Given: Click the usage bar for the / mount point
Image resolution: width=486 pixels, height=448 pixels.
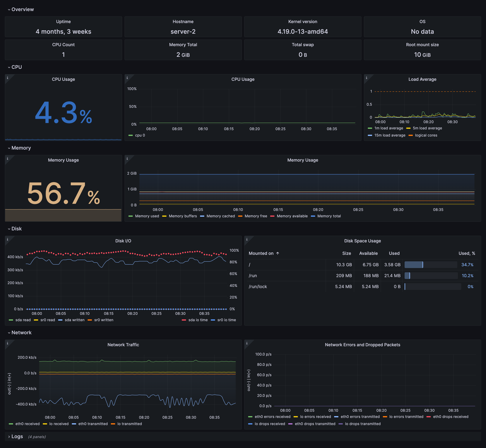Looking at the screenshot, I should click(x=414, y=265).
